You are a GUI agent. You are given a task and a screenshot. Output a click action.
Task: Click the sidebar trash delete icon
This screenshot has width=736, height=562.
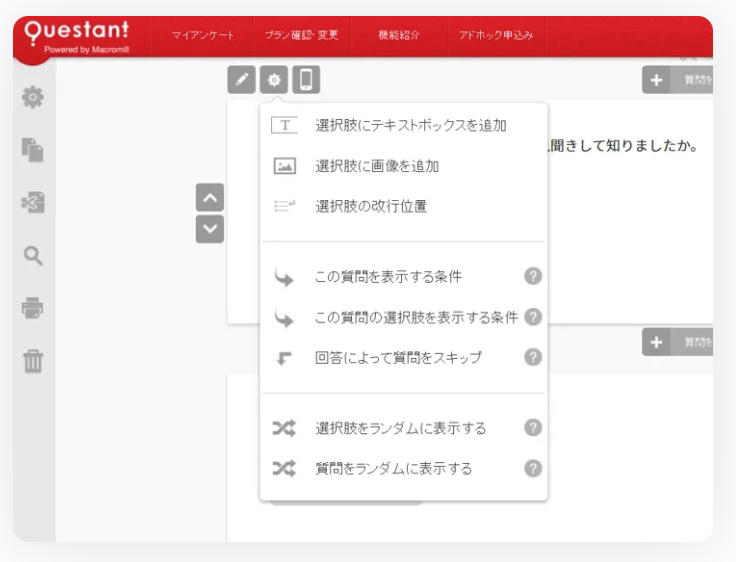(x=33, y=361)
